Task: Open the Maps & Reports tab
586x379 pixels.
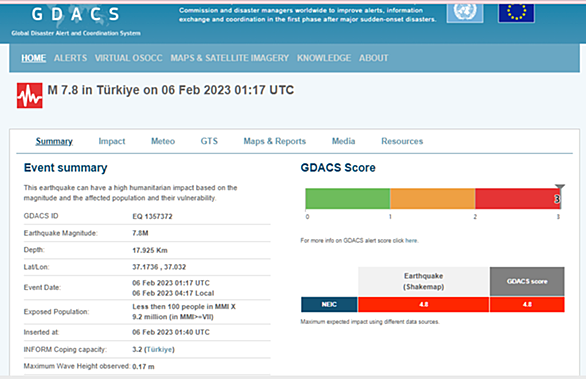Action: (x=275, y=141)
